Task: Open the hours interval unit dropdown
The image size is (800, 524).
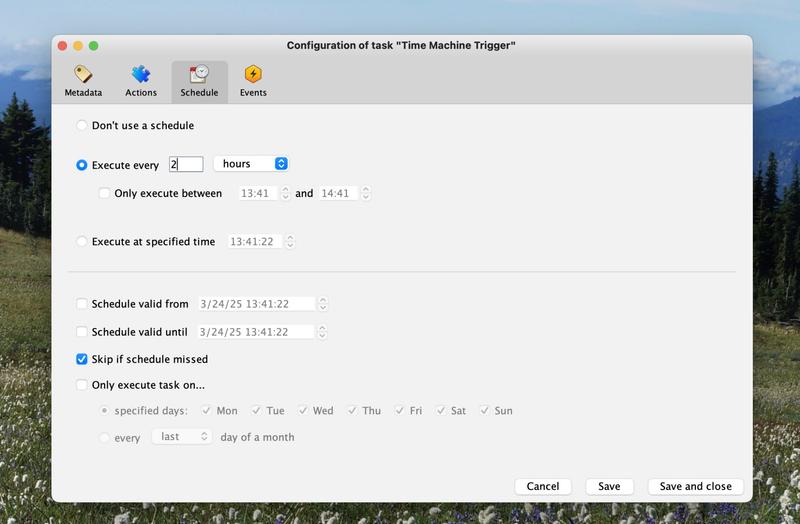Action: click(251, 164)
